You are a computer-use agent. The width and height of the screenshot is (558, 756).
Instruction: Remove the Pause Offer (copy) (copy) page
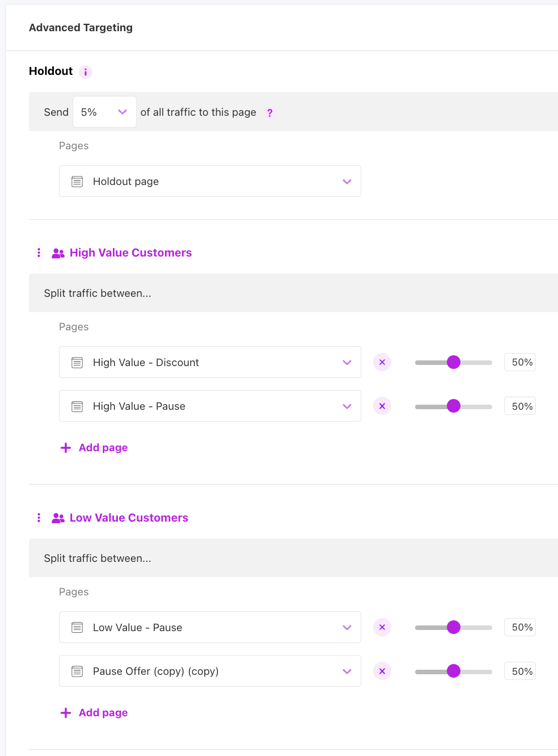click(382, 671)
